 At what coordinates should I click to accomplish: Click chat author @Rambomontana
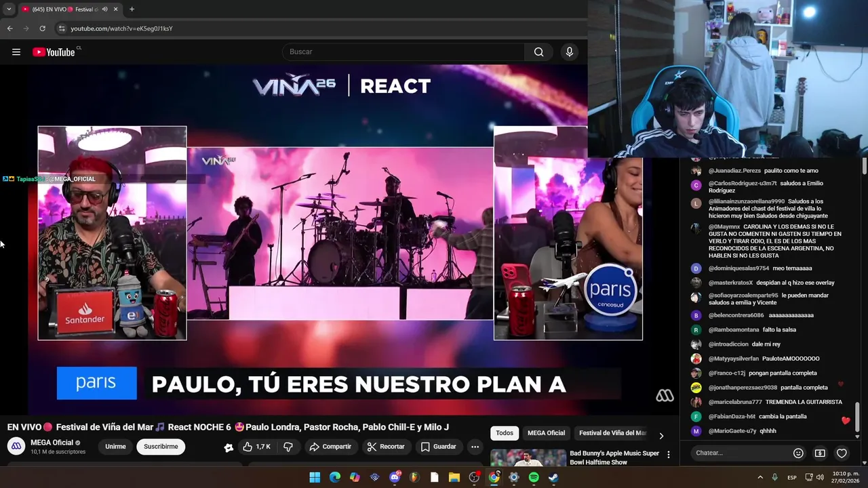(x=734, y=329)
